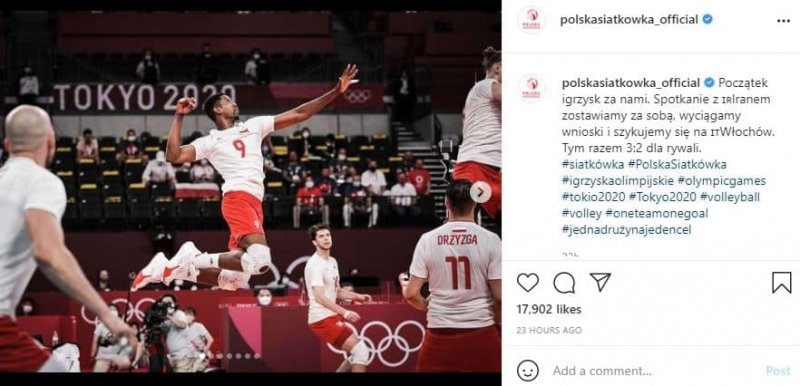Click the caption profile avatar
Screen dimensions: 800x386
pyautogui.click(x=532, y=88)
